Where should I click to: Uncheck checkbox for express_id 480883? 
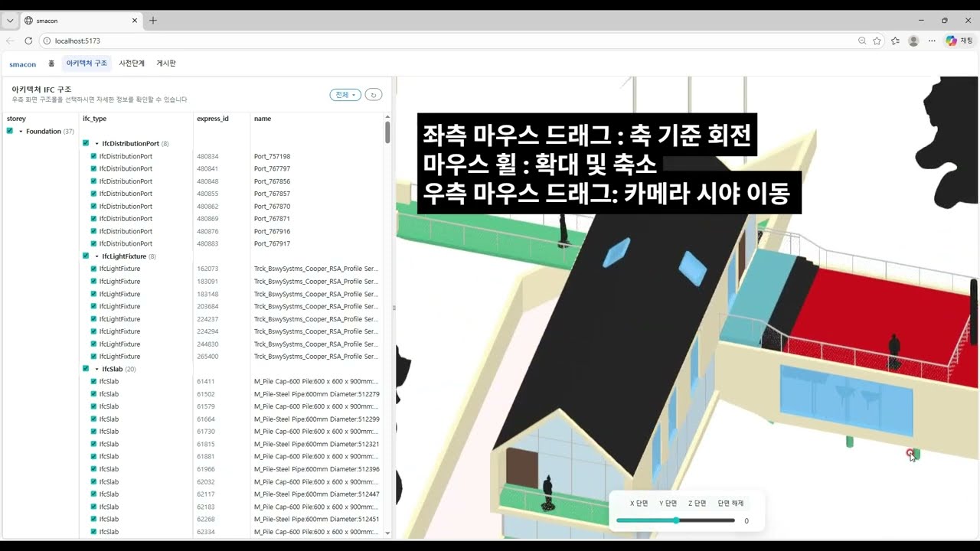coord(93,243)
